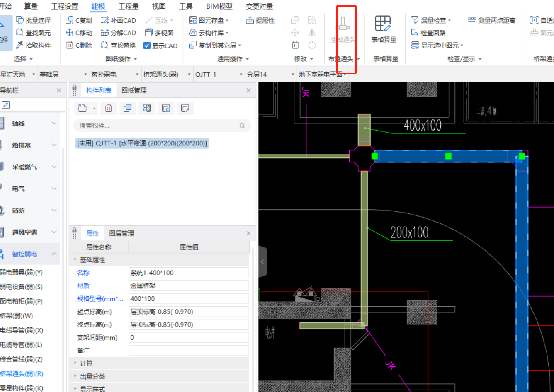Screen dimensions: 554x392
Task: Click the 检查回路 check circuit tool
Action: pos(428,32)
